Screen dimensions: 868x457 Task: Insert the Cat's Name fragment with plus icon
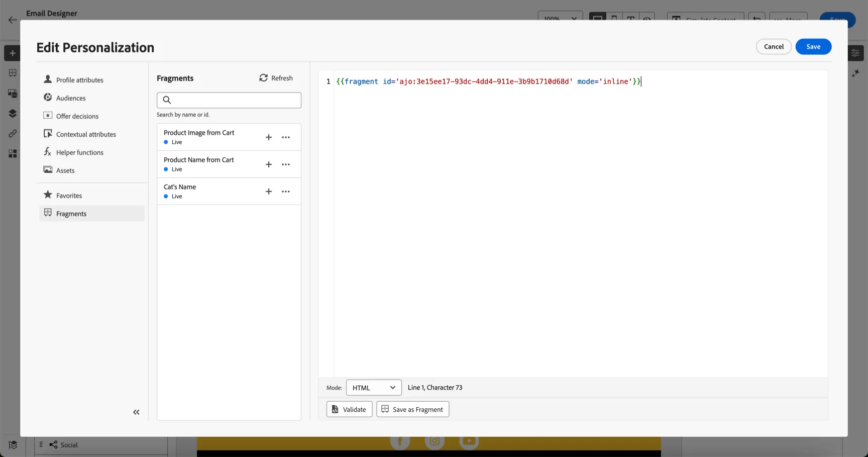[269, 192]
